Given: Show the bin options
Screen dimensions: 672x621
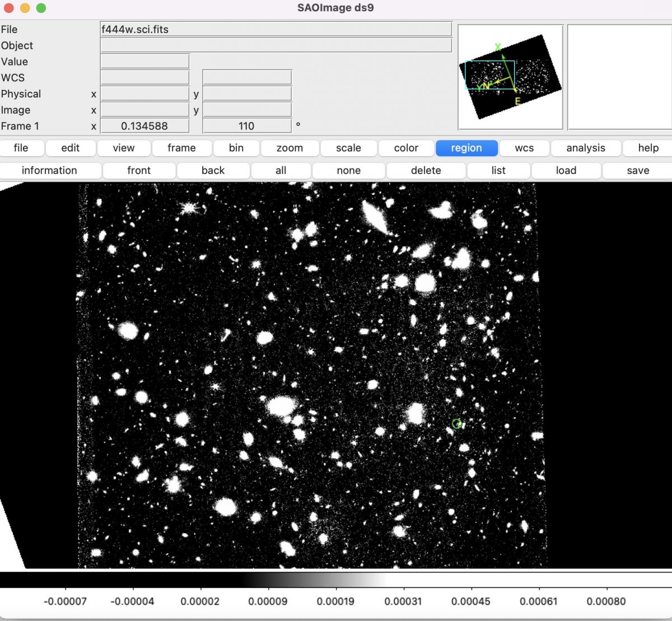Looking at the screenshot, I should (236, 148).
